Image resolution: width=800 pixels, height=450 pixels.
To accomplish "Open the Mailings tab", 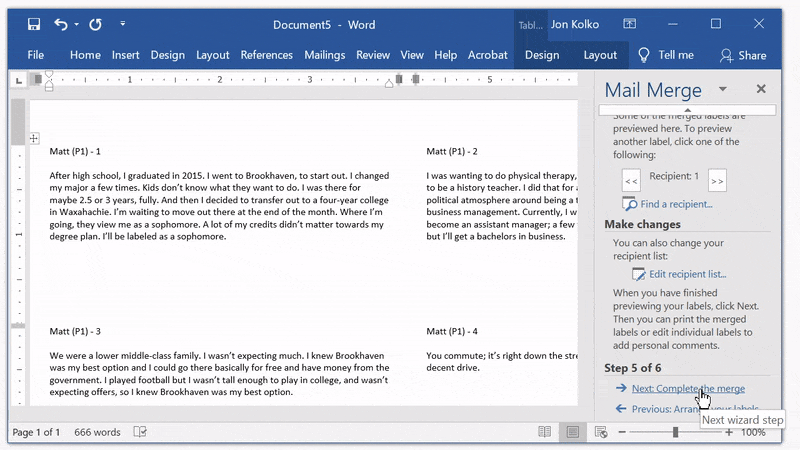I will [324, 55].
